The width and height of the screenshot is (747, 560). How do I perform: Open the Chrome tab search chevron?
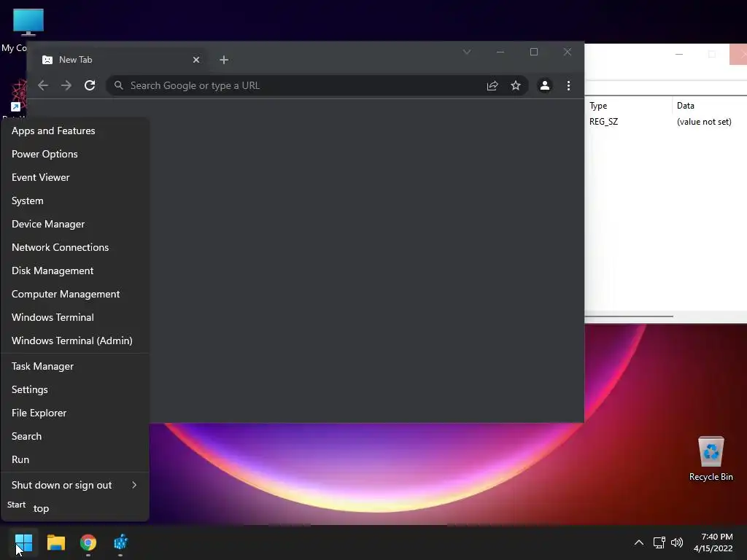[x=467, y=52]
